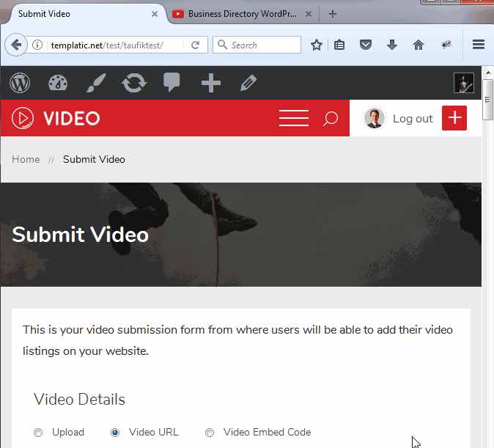Close the Business Directory tab
The width and height of the screenshot is (494, 448).
pyautogui.click(x=309, y=14)
